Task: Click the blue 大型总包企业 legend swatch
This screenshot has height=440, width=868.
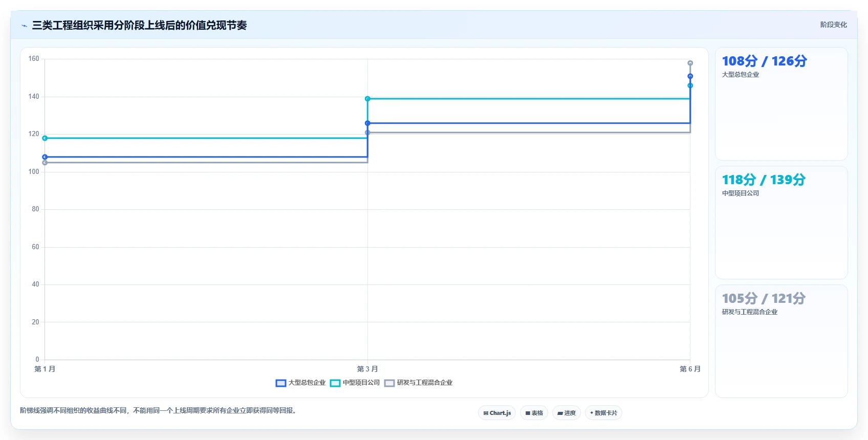Action: pyautogui.click(x=281, y=383)
